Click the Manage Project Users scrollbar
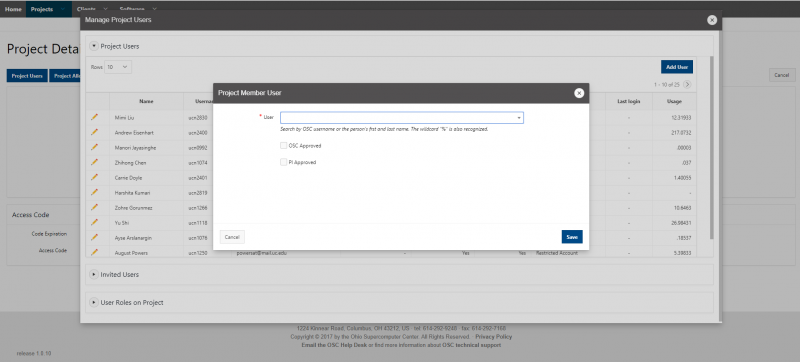800x362 pixels. (712, 148)
